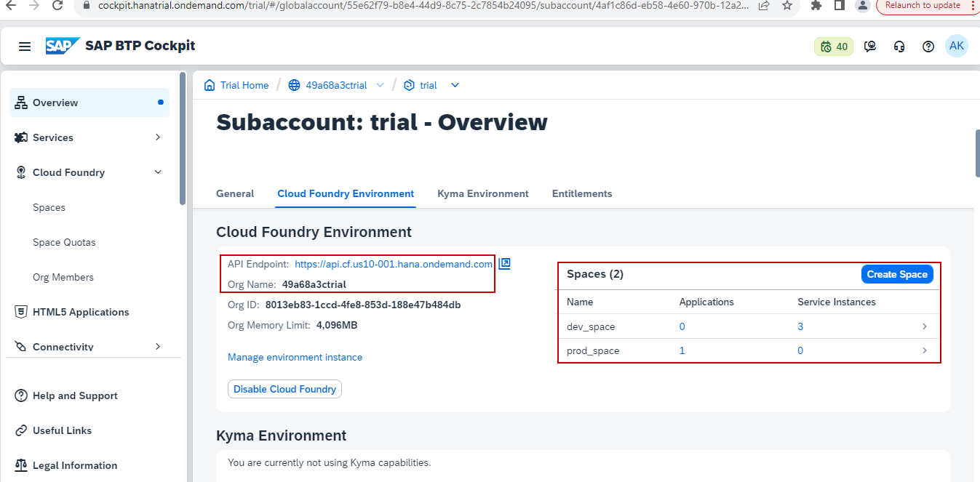
Task: Open the hamburger navigation menu
Action: coord(25,47)
